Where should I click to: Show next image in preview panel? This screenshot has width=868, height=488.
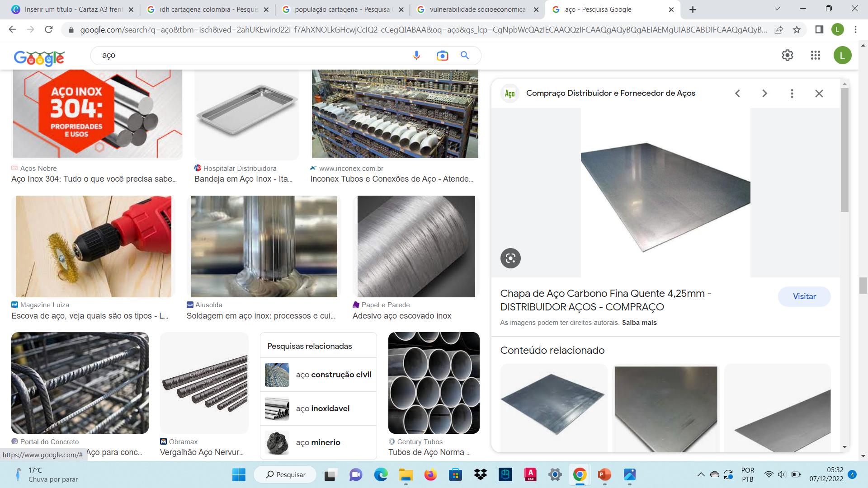(764, 94)
